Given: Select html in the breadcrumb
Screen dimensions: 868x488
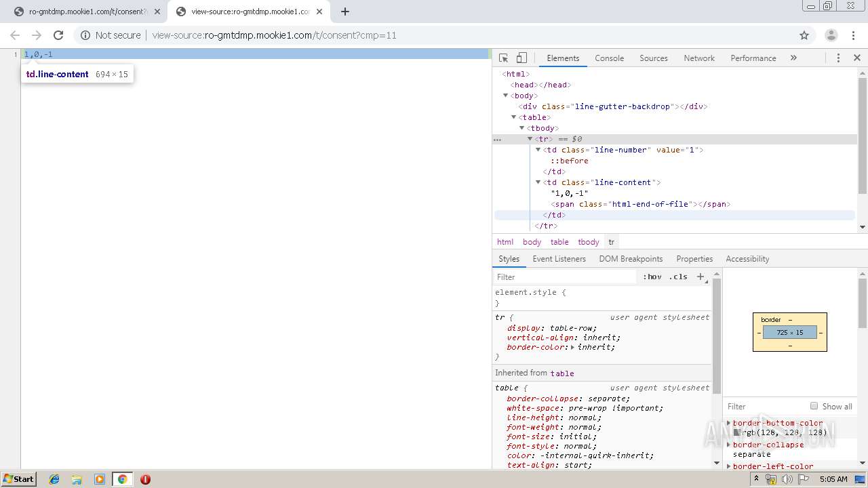Looking at the screenshot, I should (505, 242).
